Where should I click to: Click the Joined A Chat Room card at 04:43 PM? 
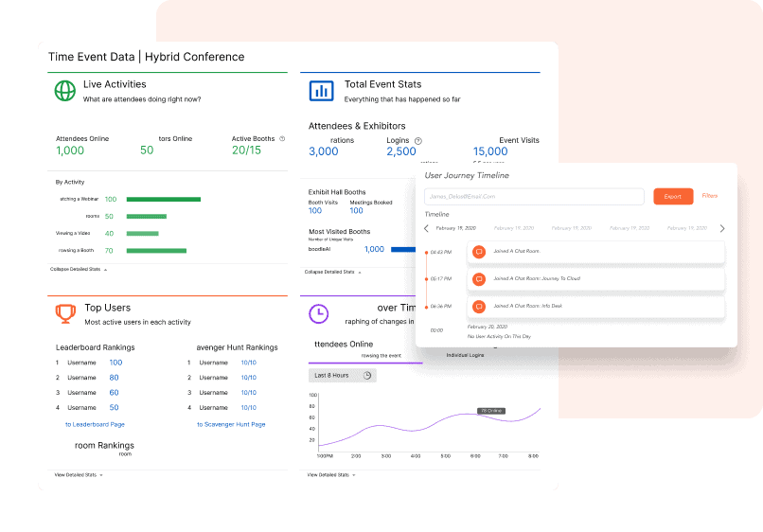click(x=595, y=252)
